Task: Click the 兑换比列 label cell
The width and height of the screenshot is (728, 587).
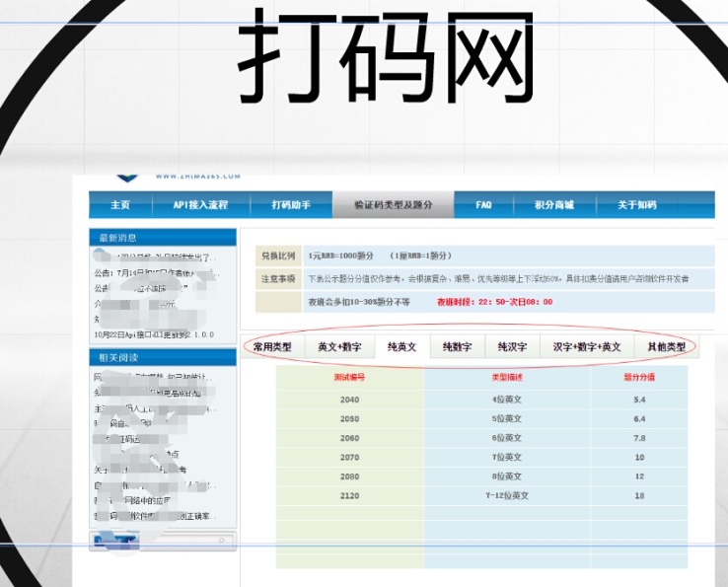Action: pos(278,256)
